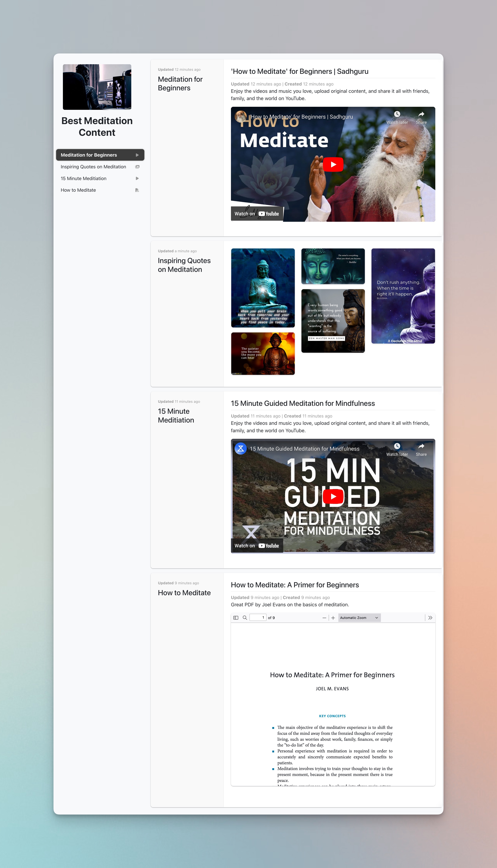Image resolution: width=497 pixels, height=868 pixels.
Task: Click video icon beside Meditation for Beginners
Action: point(137,155)
